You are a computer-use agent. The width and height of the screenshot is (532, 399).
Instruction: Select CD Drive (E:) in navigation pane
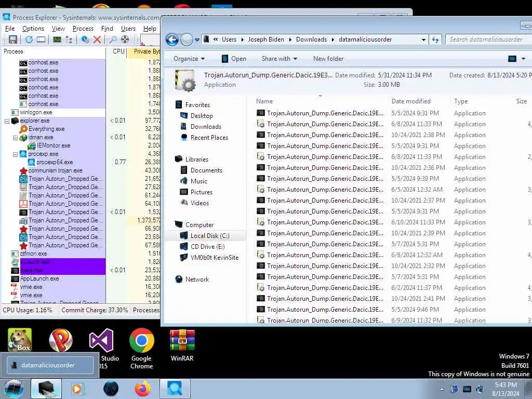click(x=207, y=247)
